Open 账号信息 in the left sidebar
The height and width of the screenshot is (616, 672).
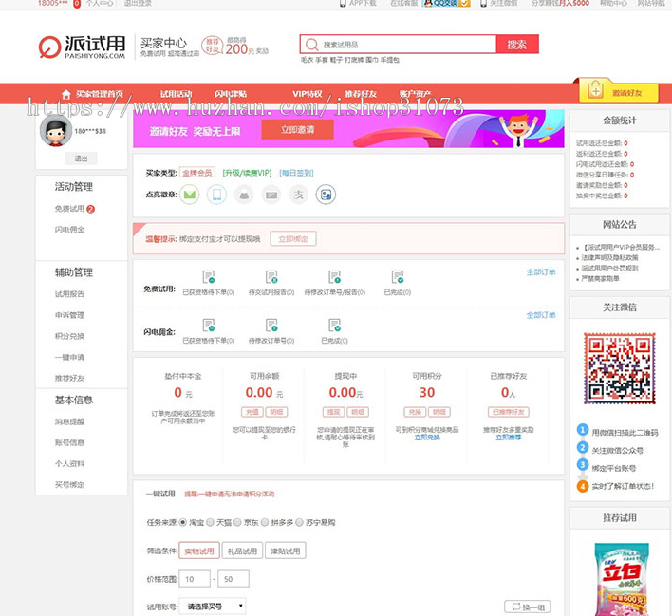[x=69, y=442]
